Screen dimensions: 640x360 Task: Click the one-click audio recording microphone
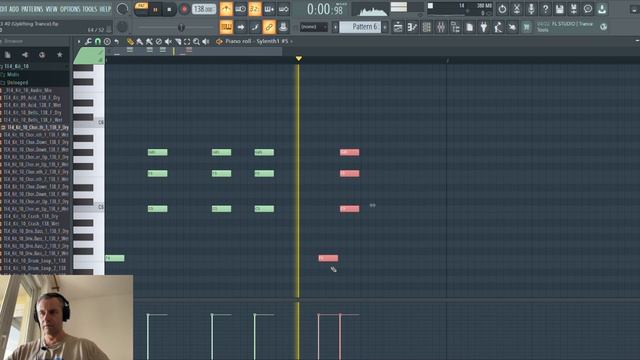531,9
